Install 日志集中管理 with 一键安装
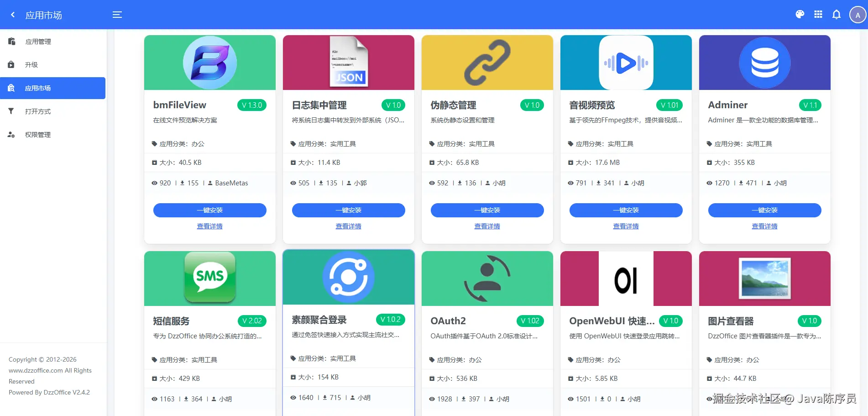This screenshot has height=416, width=868. point(349,210)
